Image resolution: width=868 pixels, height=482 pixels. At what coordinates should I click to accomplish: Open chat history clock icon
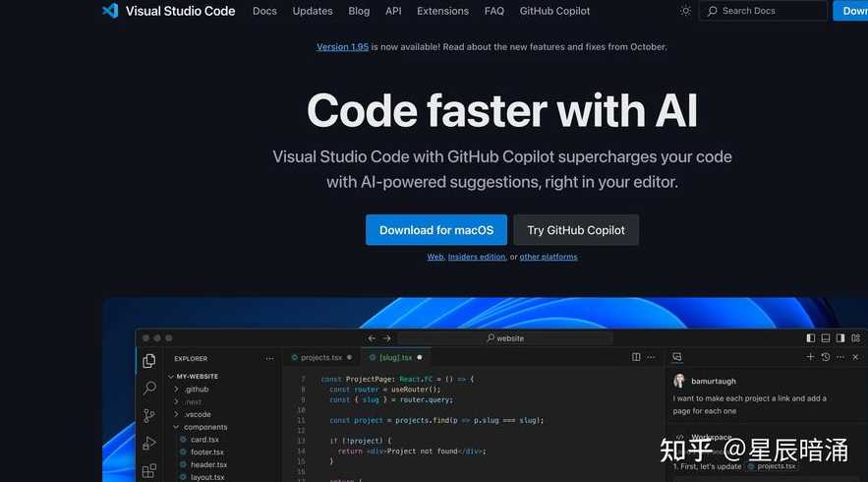(x=826, y=357)
